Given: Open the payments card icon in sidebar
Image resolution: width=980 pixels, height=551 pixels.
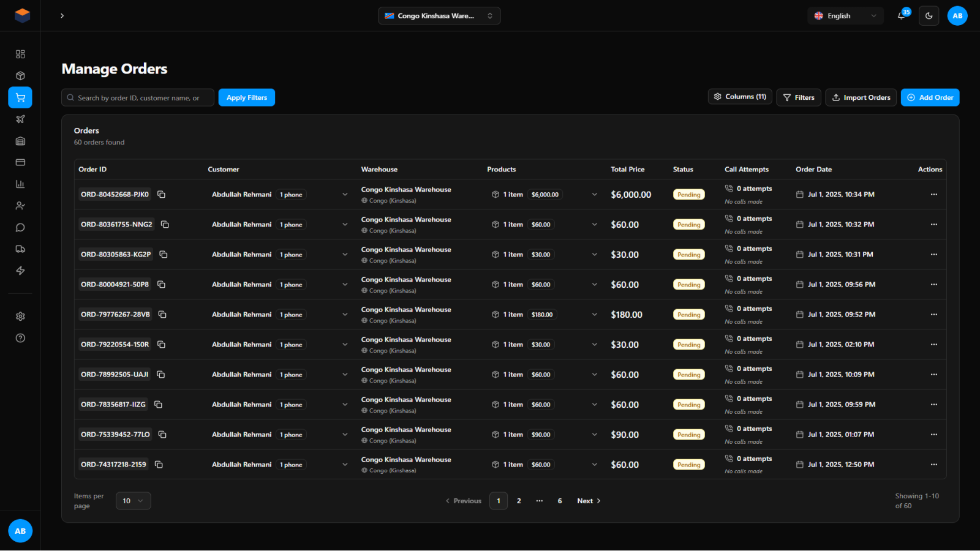Looking at the screenshot, I should [x=20, y=162].
